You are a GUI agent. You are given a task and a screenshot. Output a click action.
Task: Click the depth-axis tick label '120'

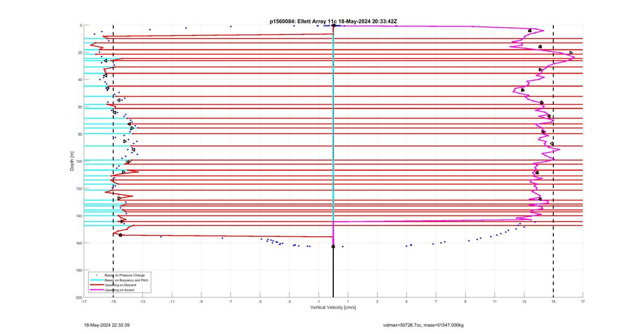pos(78,188)
